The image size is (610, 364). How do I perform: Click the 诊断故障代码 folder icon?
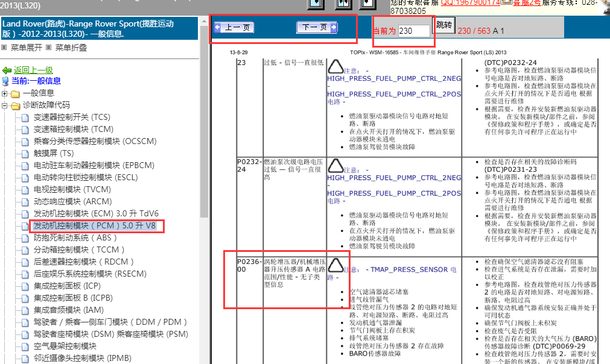[x=16, y=105]
